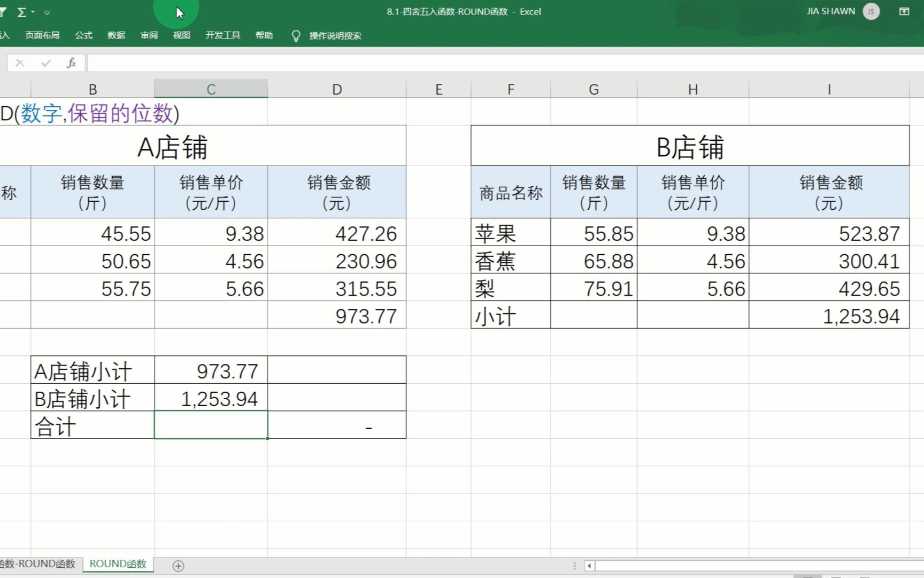Click the Enter checkmark in the formula bar

[x=45, y=63]
